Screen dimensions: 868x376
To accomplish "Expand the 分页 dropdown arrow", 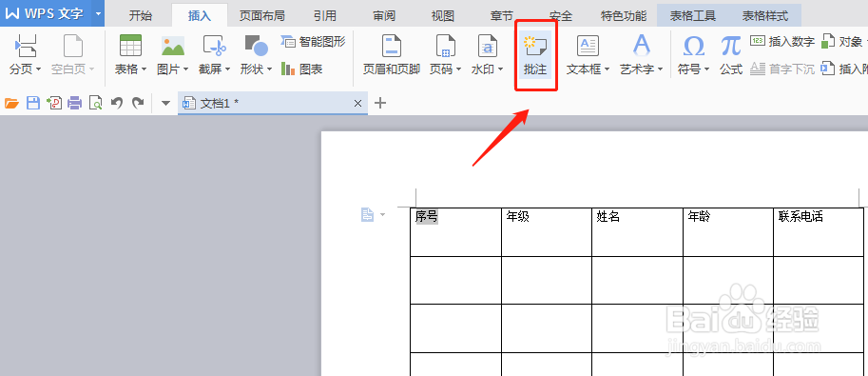I will tap(38, 69).
